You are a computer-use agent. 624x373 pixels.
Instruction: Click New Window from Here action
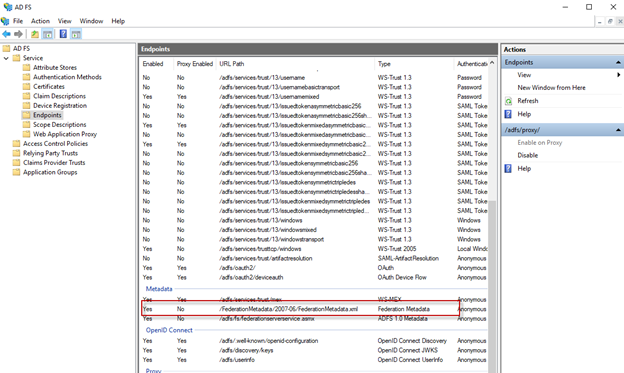click(551, 88)
